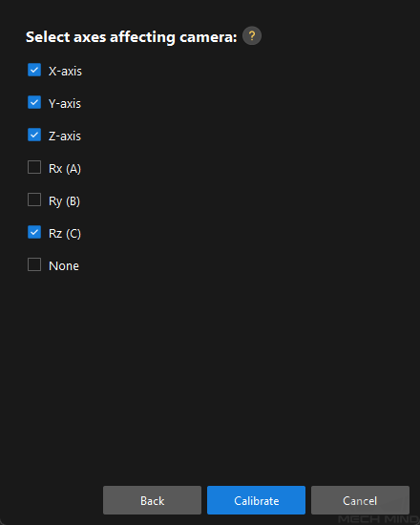Disable the Z-axis checkbox
This screenshot has width=420, height=525.
[34, 135]
